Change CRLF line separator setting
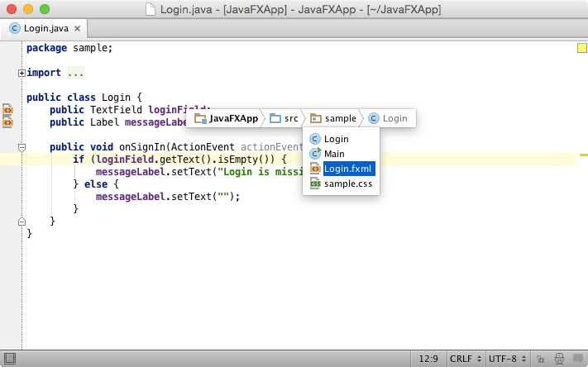 pyautogui.click(x=466, y=359)
